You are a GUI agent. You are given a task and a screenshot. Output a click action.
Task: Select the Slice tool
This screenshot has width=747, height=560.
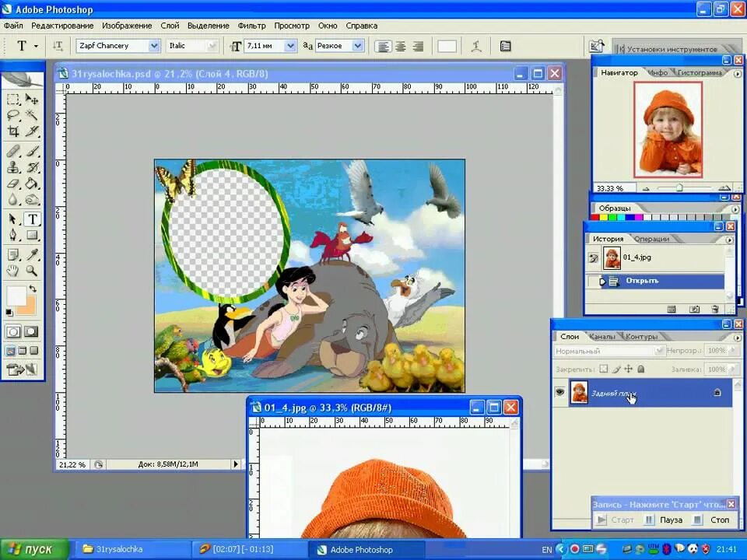point(31,131)
